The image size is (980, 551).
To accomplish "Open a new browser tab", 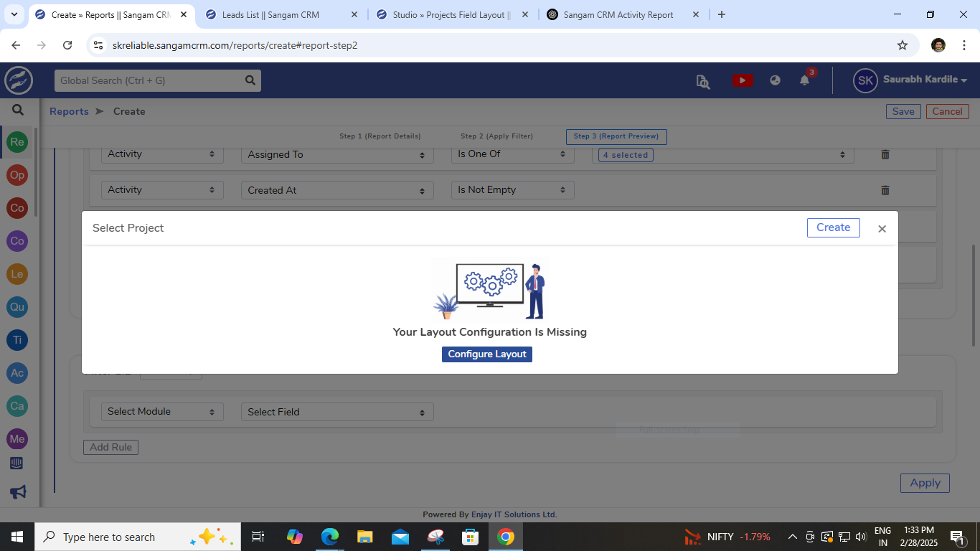I will tap(722, 14).
